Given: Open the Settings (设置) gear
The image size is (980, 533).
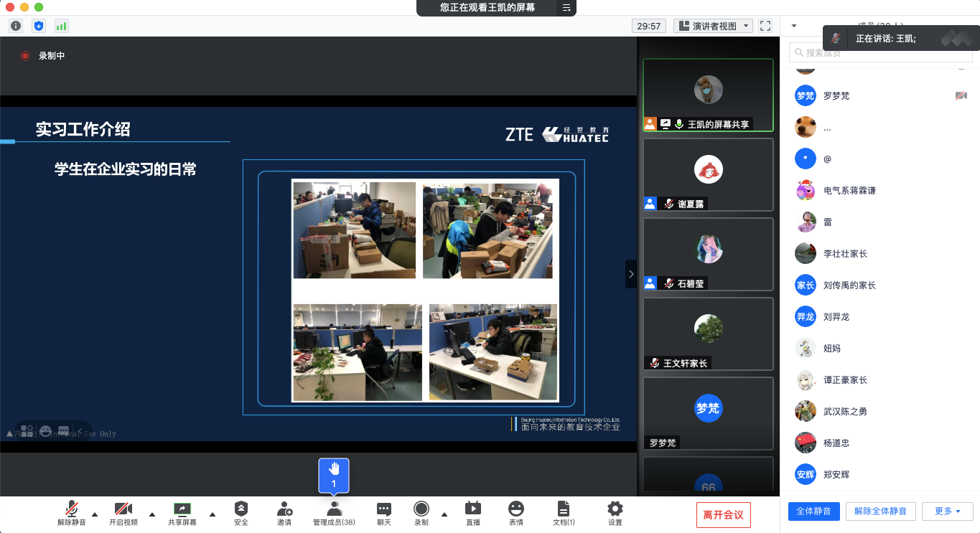Looking at the screenshot, I should pyautogui.click(x=615, y=513).
